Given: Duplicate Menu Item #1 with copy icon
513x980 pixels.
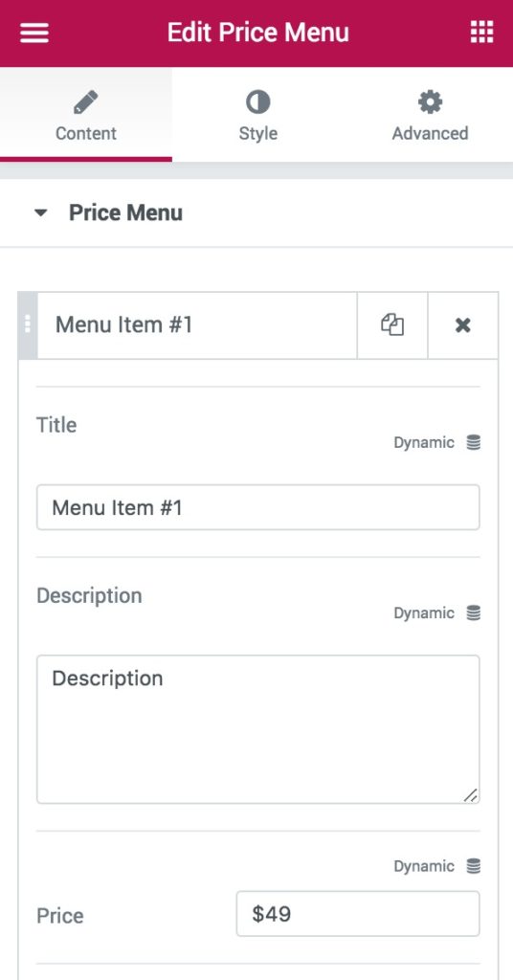Looking at the screenshot, I should 392,325.
